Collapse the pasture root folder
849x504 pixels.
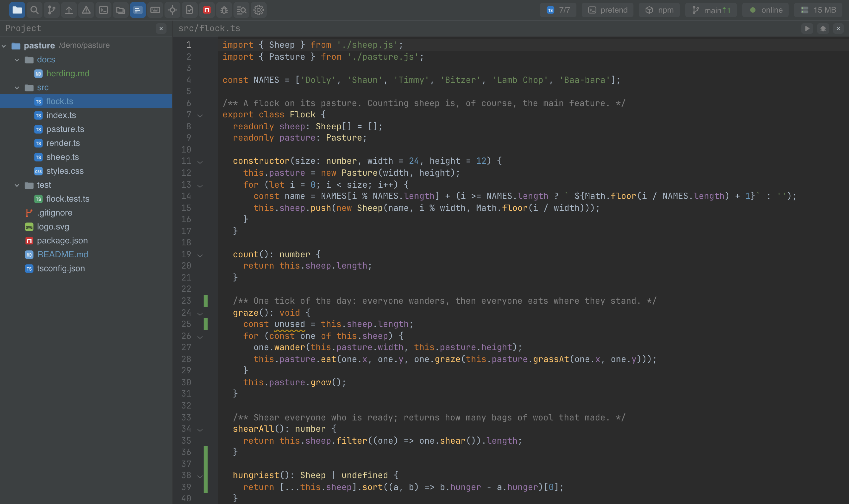4,46
